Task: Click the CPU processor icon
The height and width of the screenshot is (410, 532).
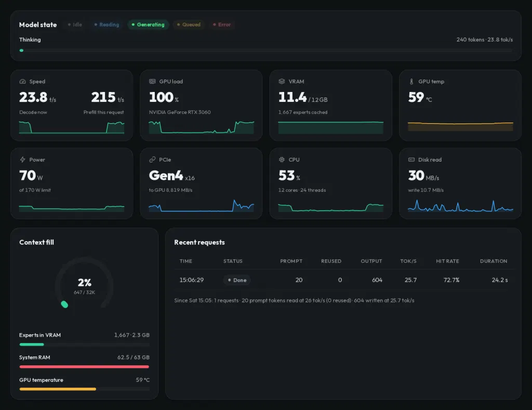Action: (x=282, y=160)
